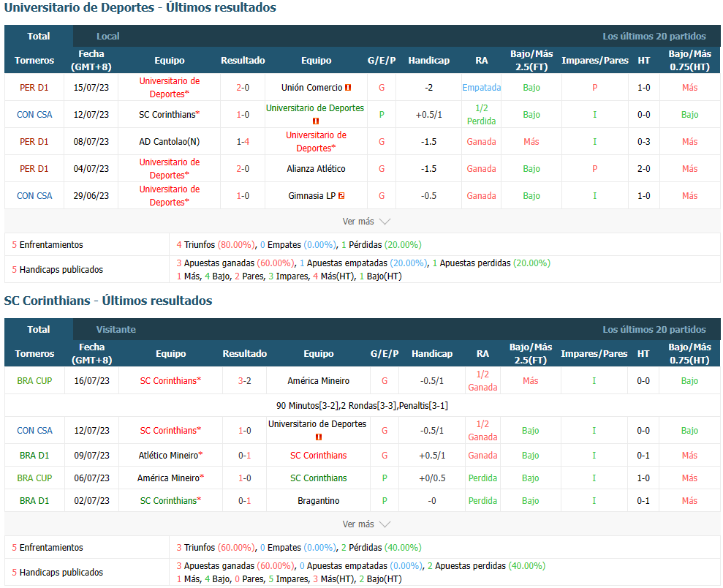Open Unión Comercio team link

tap(311, 88)
